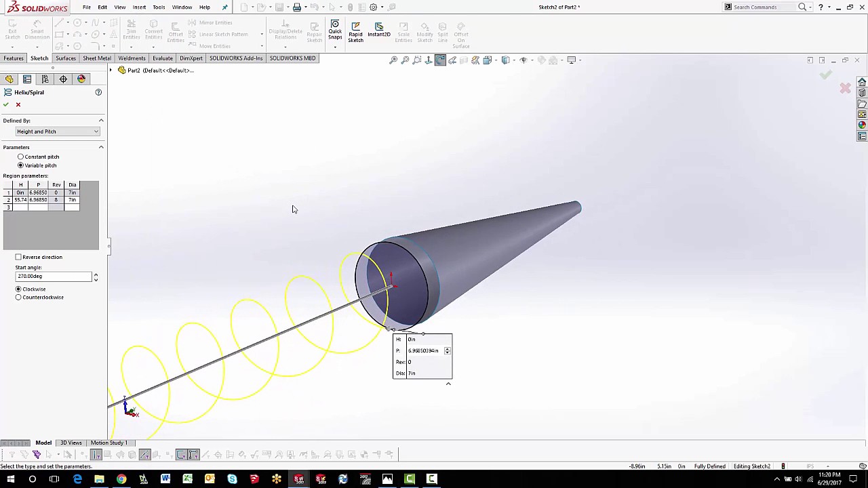Switch to the Sheet Metal tab
868x488 pixels.
[97, 58]
